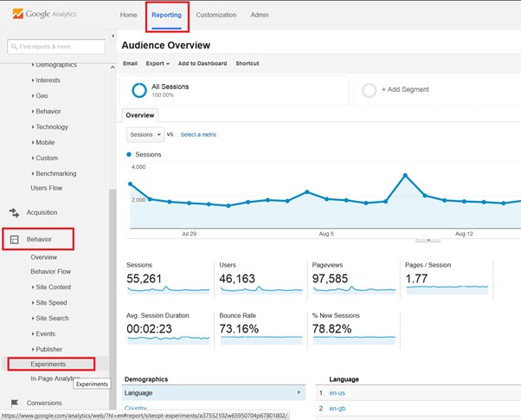The height and width of the screenshot is (420, 521).
Task: Expand the Site Content tree item
Action: [x=54, y=288]
